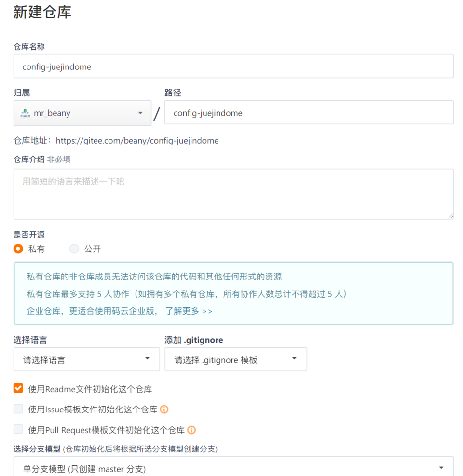Click the mr_beany avatar icon

(x=25, y=113)
